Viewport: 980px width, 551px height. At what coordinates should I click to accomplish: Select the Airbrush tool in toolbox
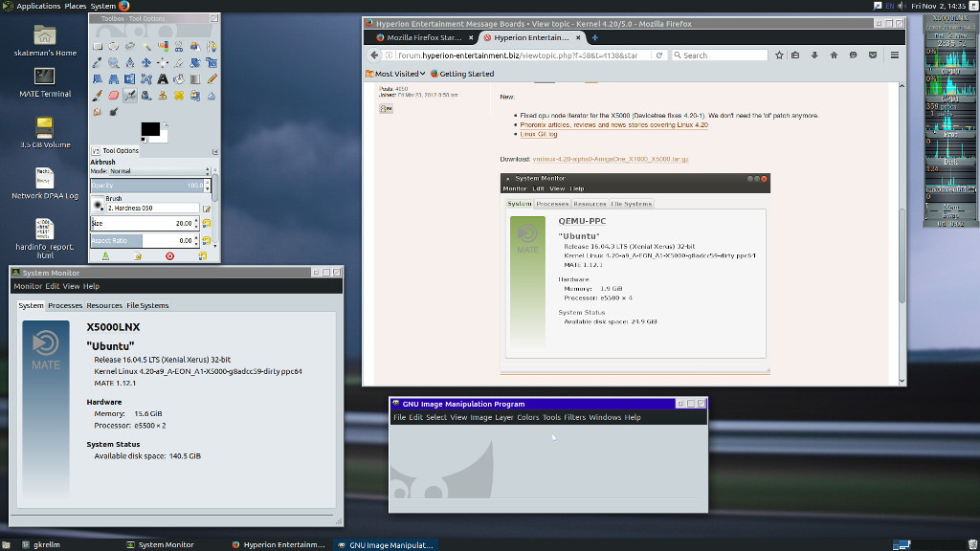coord(130,96)
